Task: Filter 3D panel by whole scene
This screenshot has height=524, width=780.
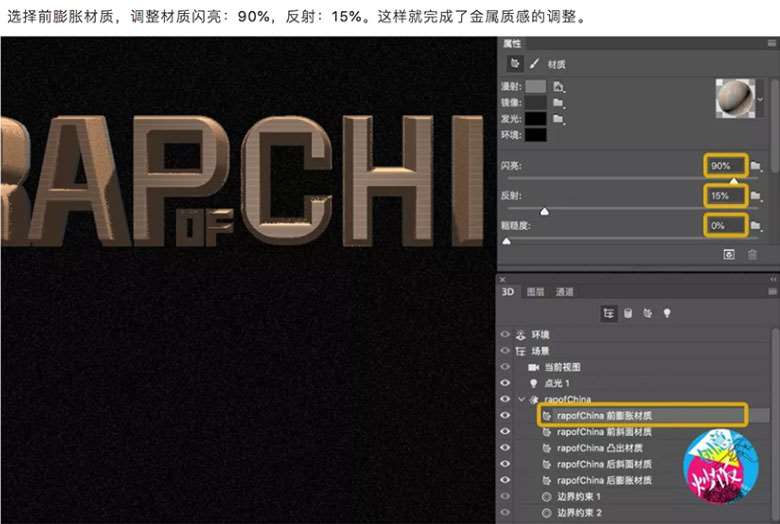Action: pyautogui.click(x=608, y=313)
